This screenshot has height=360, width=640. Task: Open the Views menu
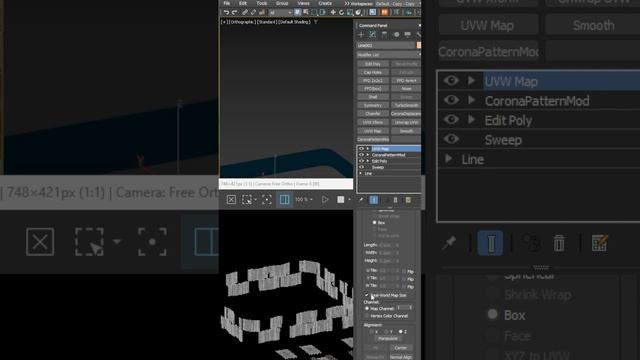[304, 3]
